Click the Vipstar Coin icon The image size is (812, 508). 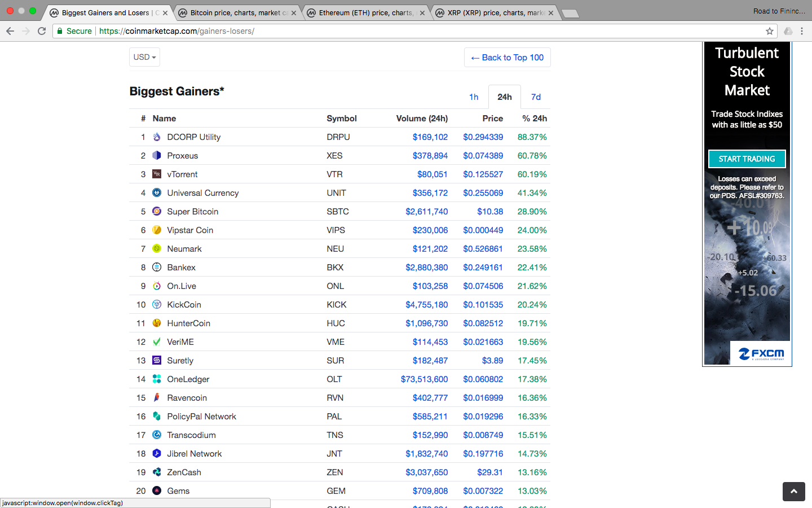coord(157,230)
